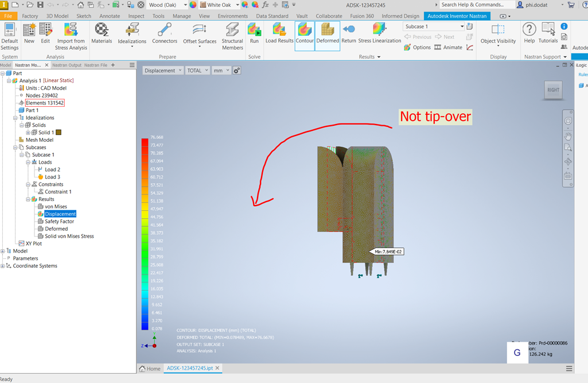Switch to the Inspect ribbon tab
The height and width of the screenshot is (383, 588).
[136, 16]
